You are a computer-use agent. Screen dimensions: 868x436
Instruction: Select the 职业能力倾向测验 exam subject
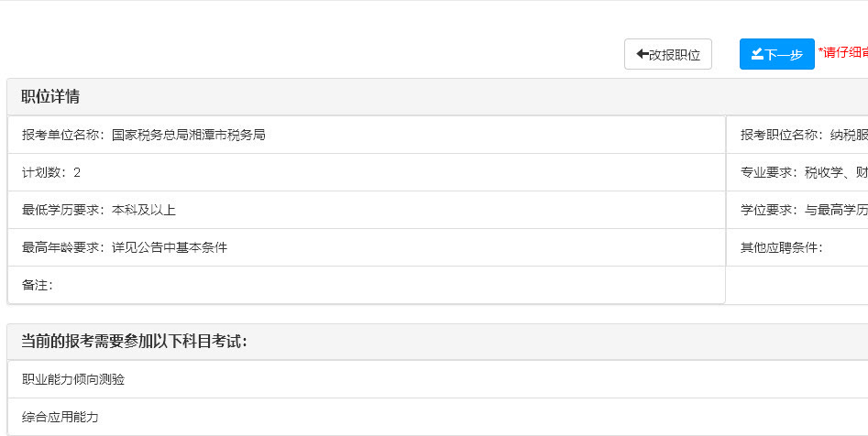[73, 379]
